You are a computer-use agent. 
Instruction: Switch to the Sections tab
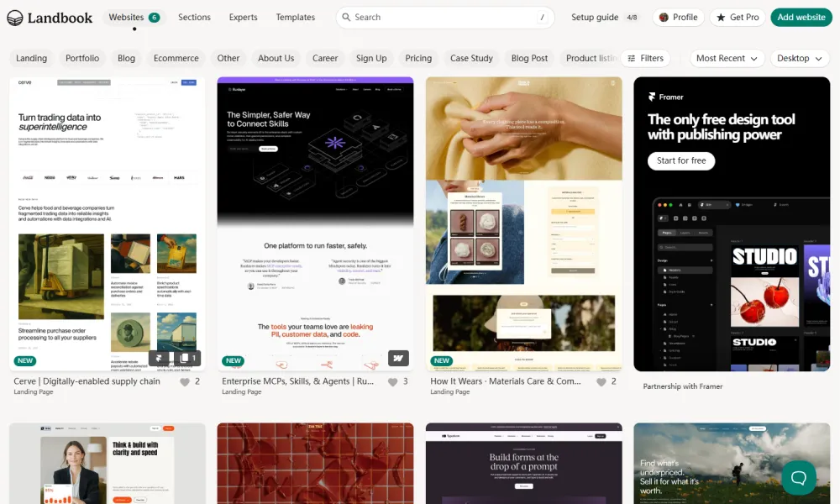pos(194,18)
